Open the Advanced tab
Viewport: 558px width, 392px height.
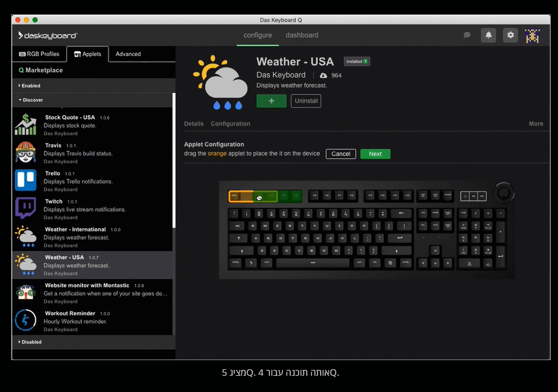coord(128,54)
